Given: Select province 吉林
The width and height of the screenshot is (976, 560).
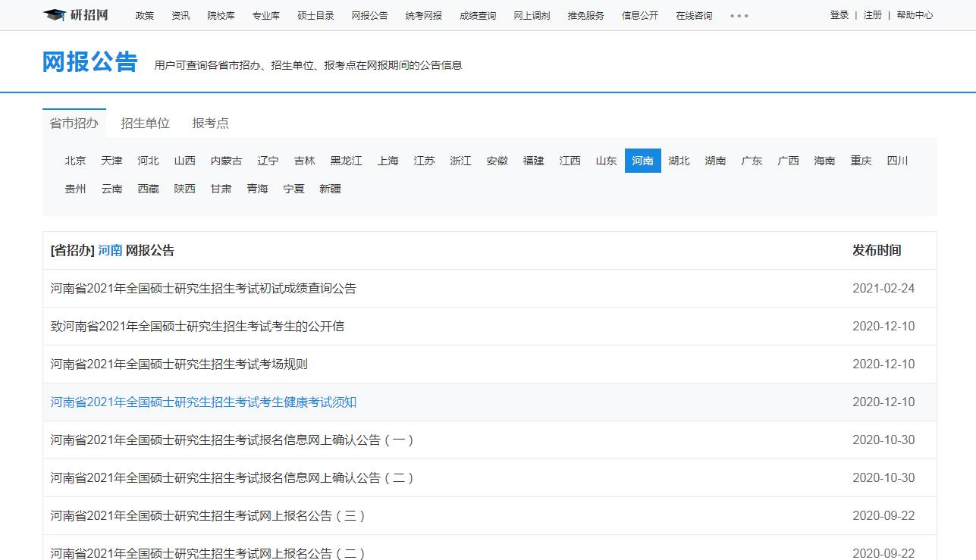Looking at the screenshot, I should (x=304, y=161).
